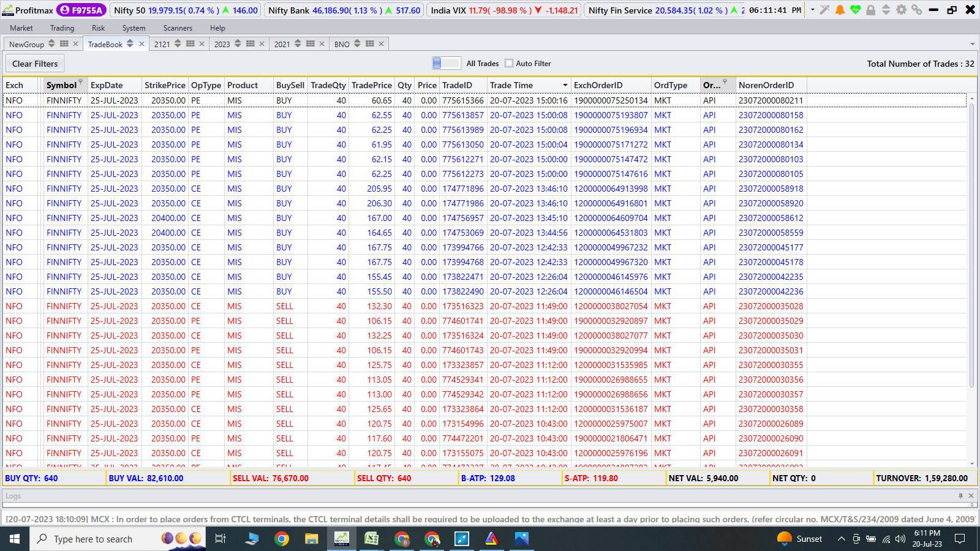This screenshot has height=551, width=980.
Task: Switch to the 2023 tab
Action: click(x=222, y=44)
